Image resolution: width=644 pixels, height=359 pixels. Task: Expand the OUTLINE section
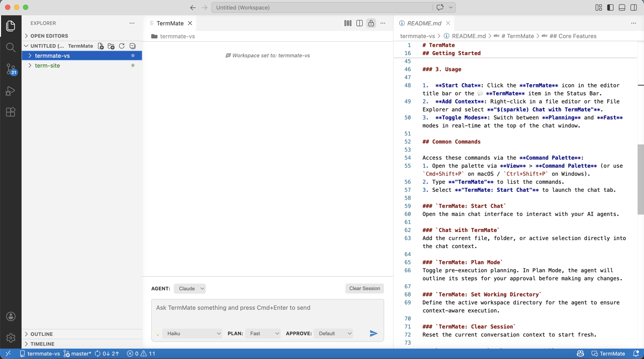[x=82, y=334]
